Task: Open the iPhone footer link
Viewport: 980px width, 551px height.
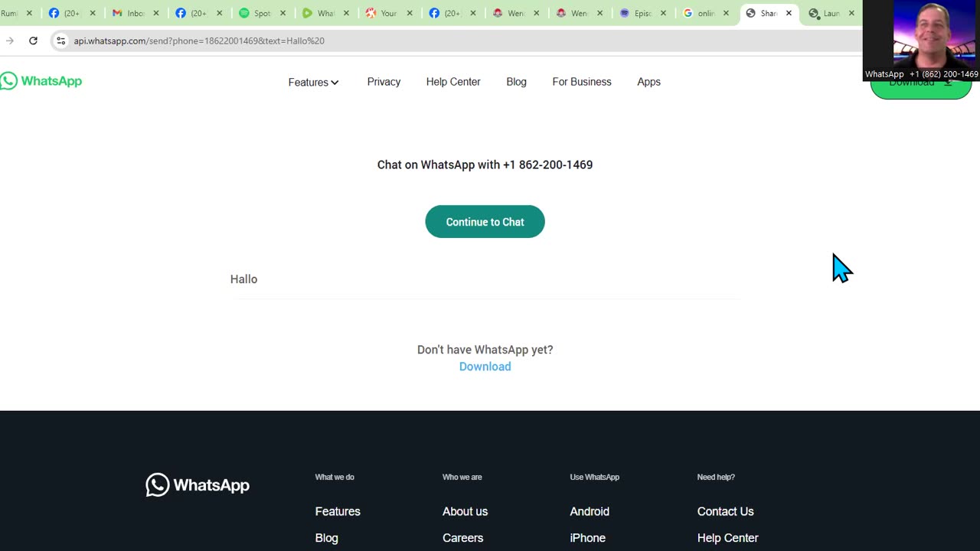Action: tap(587, 538)
